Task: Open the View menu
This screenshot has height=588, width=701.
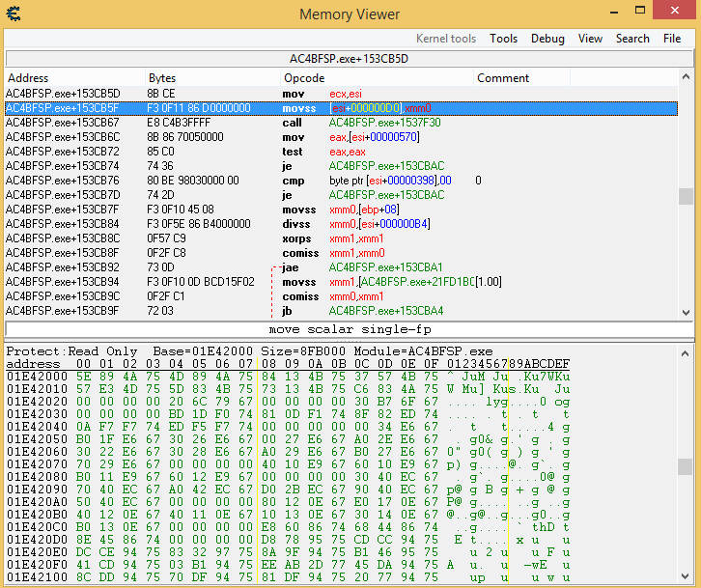Action: point(590,39)
